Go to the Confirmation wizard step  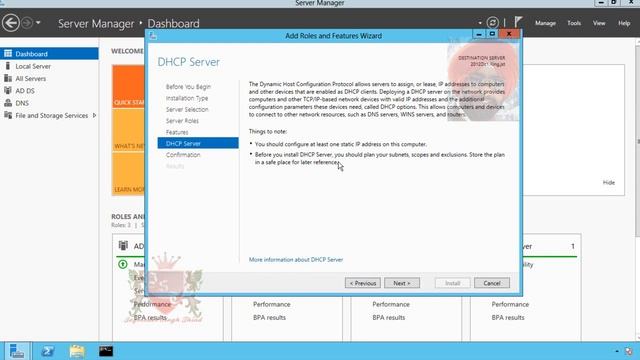tap(183, 155)
